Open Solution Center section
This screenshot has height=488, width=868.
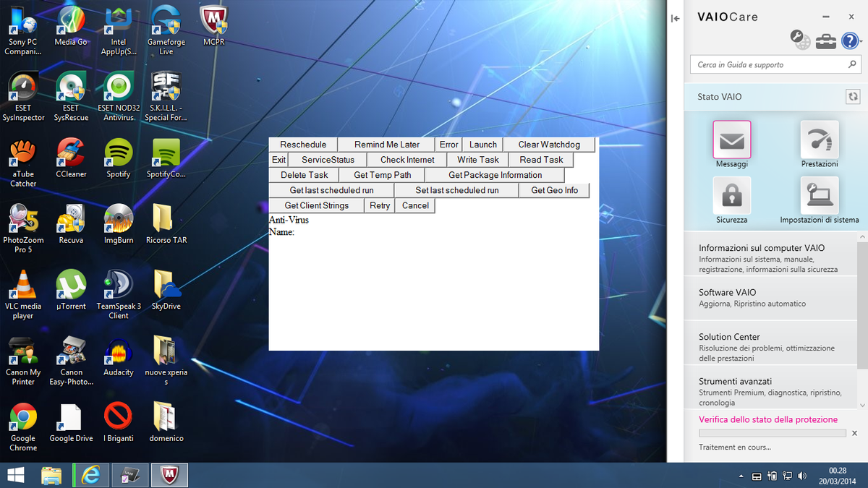click(x=770, y=347)
